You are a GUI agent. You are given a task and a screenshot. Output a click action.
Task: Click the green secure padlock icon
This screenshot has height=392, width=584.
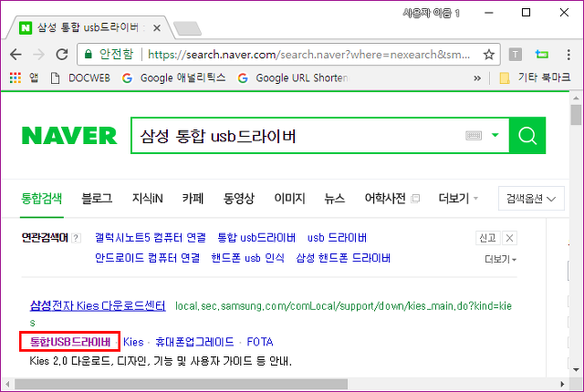click(x=89, y=55)
